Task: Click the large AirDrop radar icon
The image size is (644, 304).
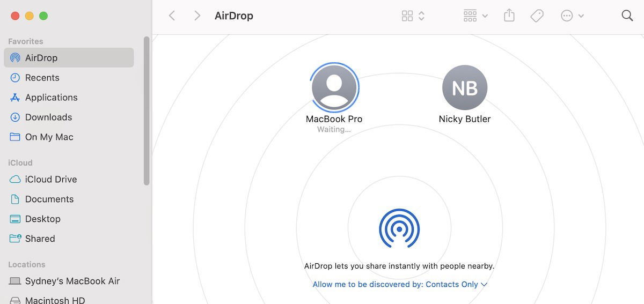Action: click(x=399, y=228)
